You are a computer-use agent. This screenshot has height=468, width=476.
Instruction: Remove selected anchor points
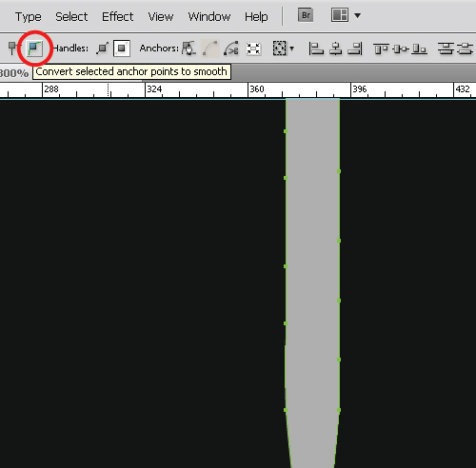(188, 49)
